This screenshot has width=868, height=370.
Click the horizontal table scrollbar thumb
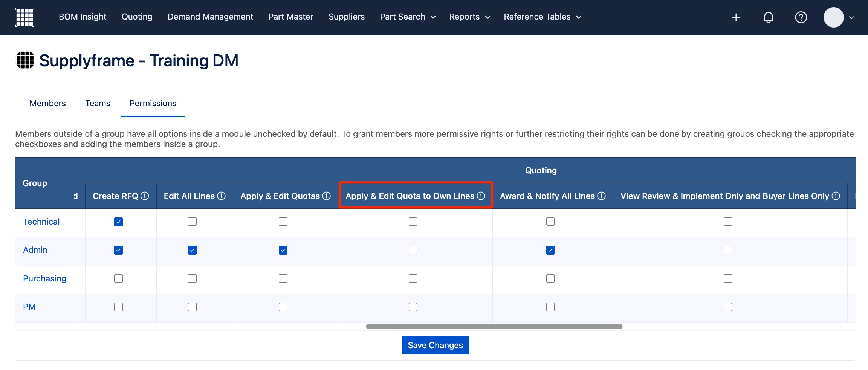[494, 326]
